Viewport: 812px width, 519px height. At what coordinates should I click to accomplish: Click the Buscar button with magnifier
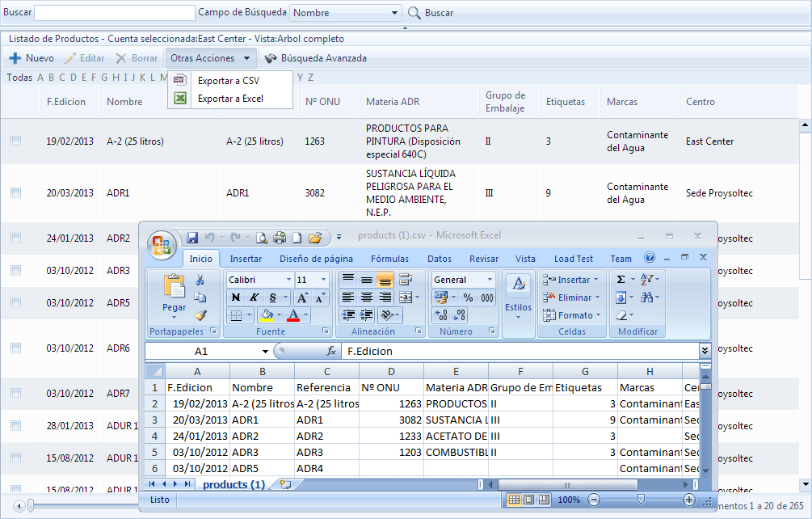click(x=431, y=13)
